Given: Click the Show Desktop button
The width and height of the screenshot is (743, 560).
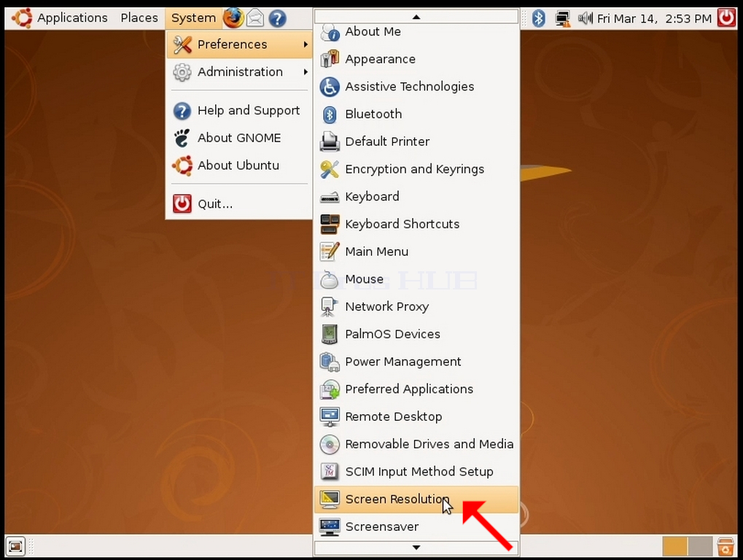Looking at the screenshot, I should click(x=15, y=547).
